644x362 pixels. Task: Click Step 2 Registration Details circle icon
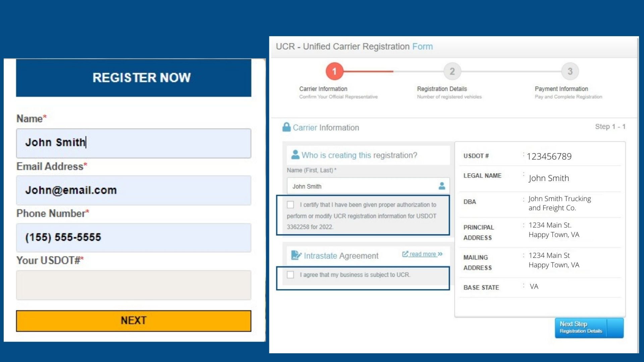[451, 71]
